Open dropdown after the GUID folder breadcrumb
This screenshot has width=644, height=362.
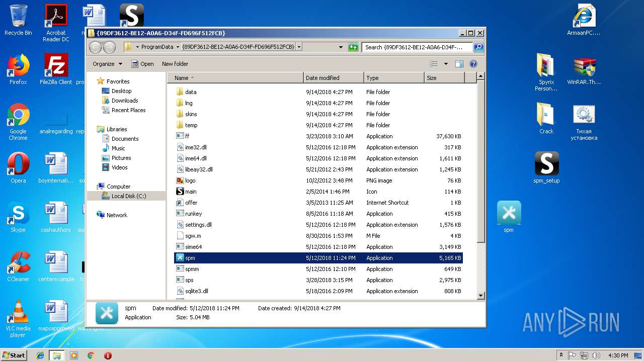coord(299,47)
